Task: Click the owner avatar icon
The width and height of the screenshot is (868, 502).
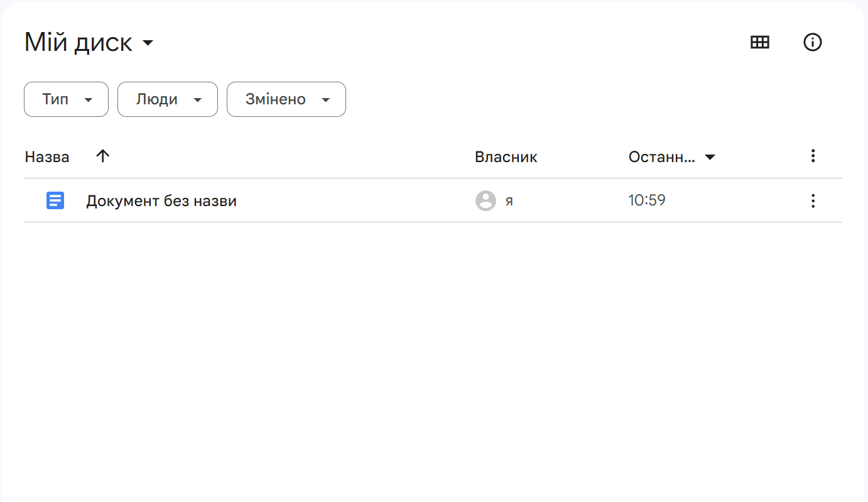Action: (x=486, y=201)
